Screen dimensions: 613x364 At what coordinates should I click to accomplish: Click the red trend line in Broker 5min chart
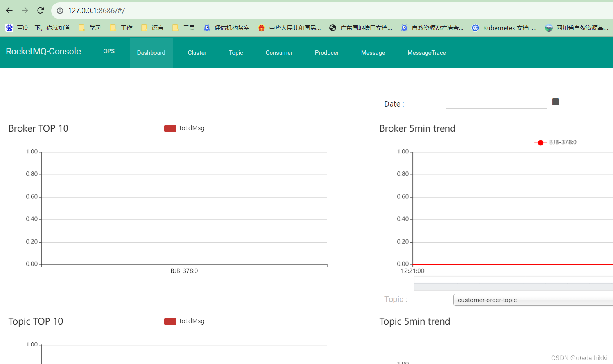point(513,264)
